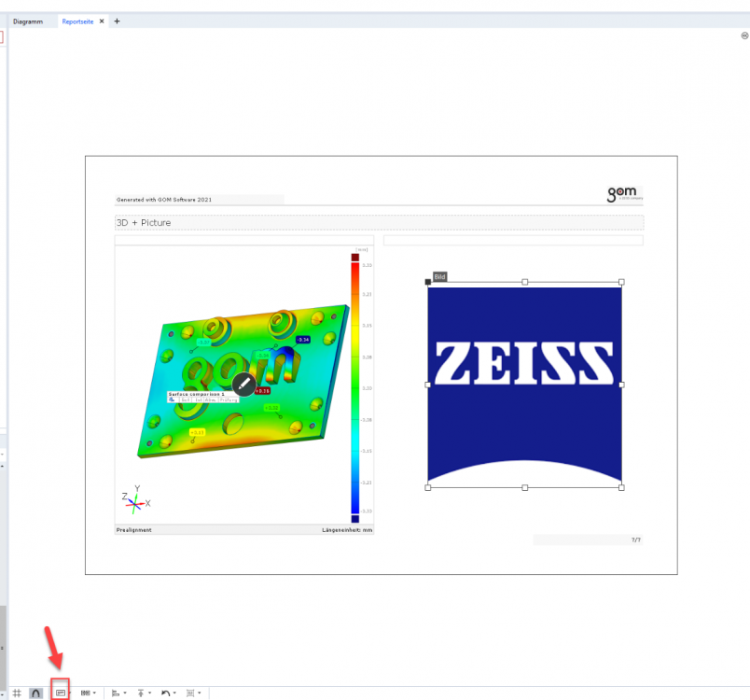Click the gom logo in report header
This screenshot has width=750, height=700.
click(x=625, y=194)
